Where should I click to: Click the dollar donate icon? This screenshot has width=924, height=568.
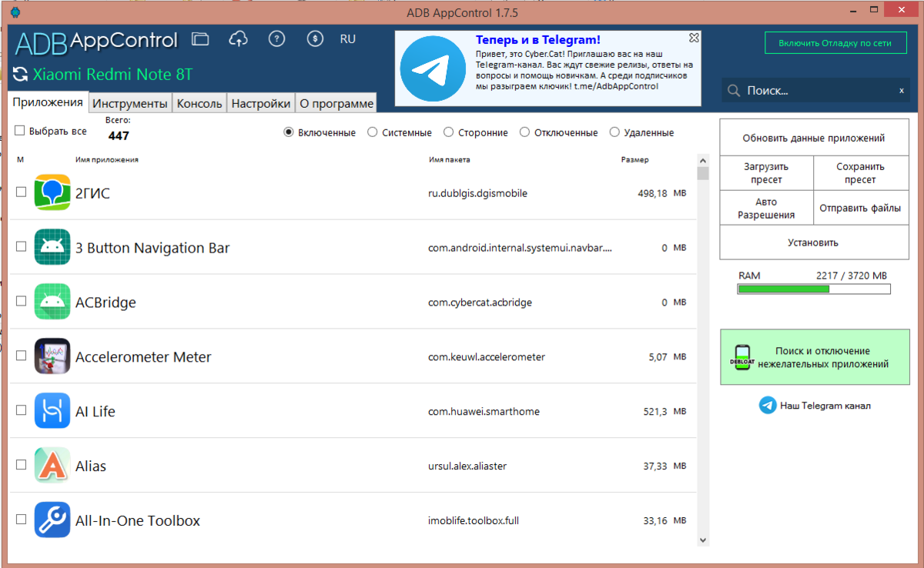coord(315,39)
